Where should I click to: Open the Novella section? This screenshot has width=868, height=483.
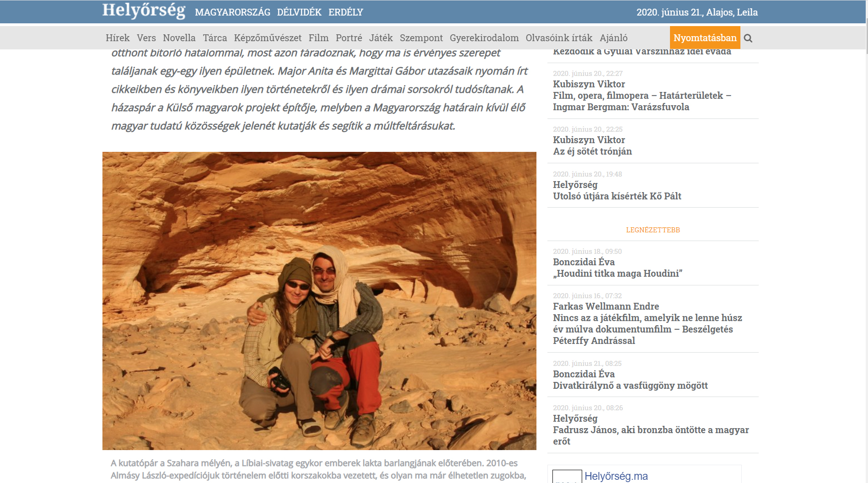click(179, 38)
